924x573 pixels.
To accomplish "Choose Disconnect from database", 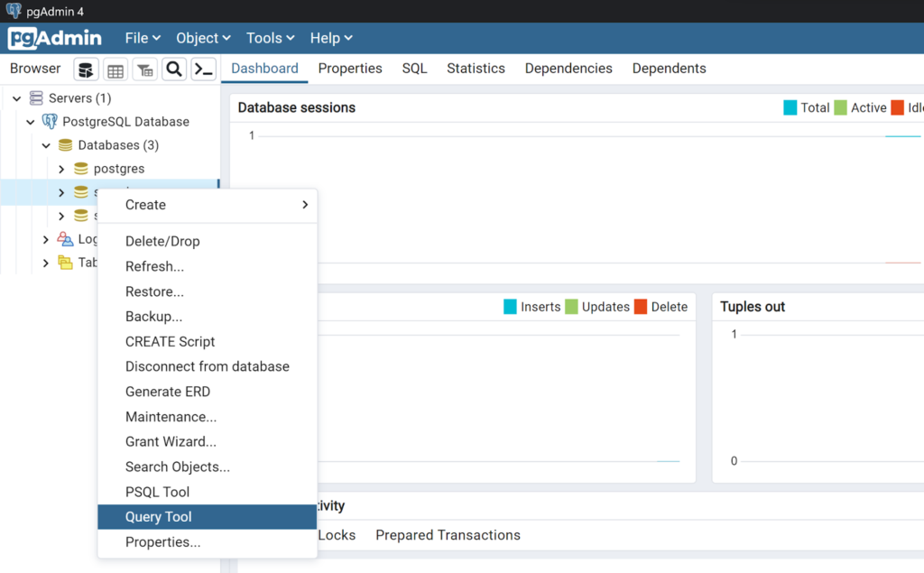I will [208, 365].
